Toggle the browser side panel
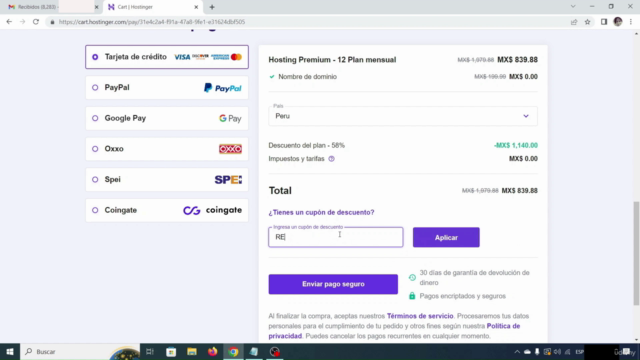640x360 pixels. click(604, 22)
